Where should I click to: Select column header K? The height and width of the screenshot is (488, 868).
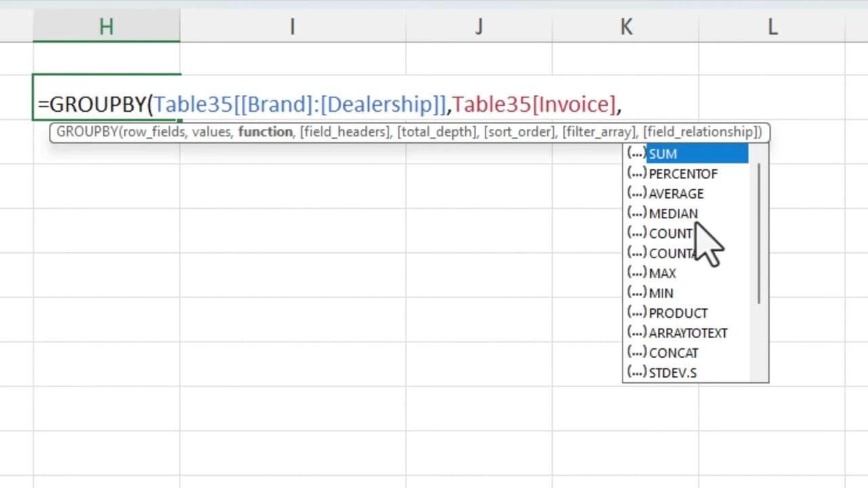pos(625,26)
